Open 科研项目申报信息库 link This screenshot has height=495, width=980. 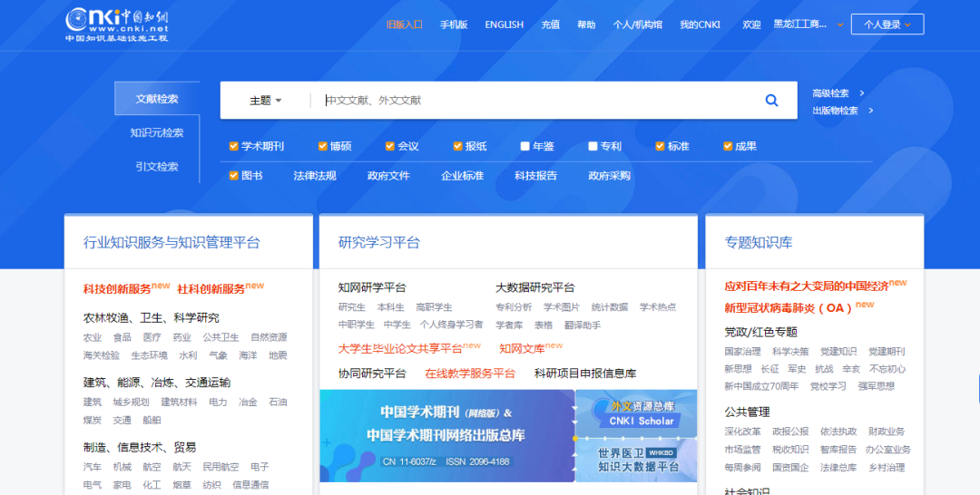pos(585,374)
